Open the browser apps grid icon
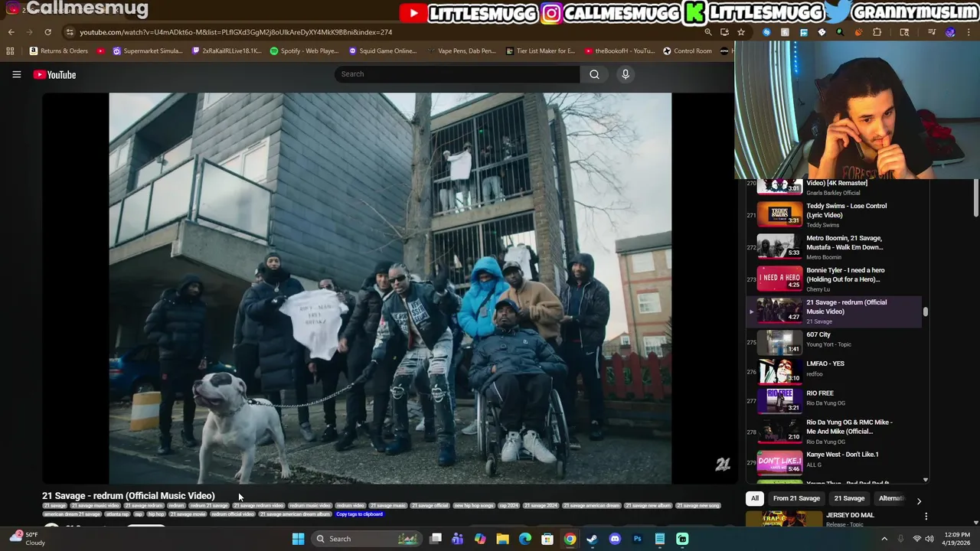Screen dimensions: 980x551 coord(10,51)
